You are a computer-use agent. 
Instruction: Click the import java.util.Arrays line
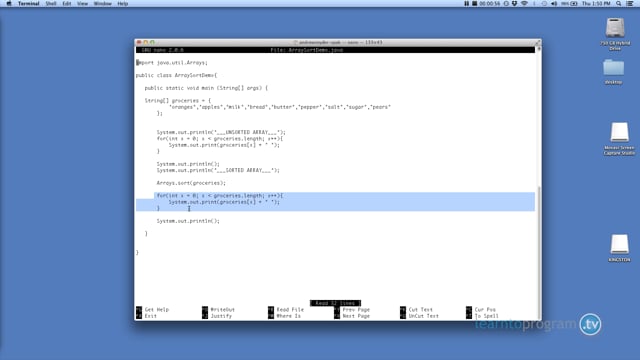tap(172, 62)
